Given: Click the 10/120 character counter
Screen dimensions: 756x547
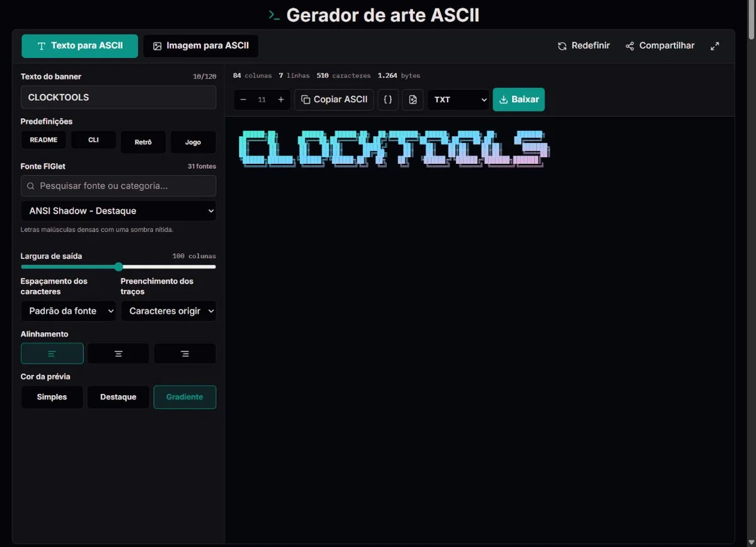Looking at the screenshot, I should point(205,77).
